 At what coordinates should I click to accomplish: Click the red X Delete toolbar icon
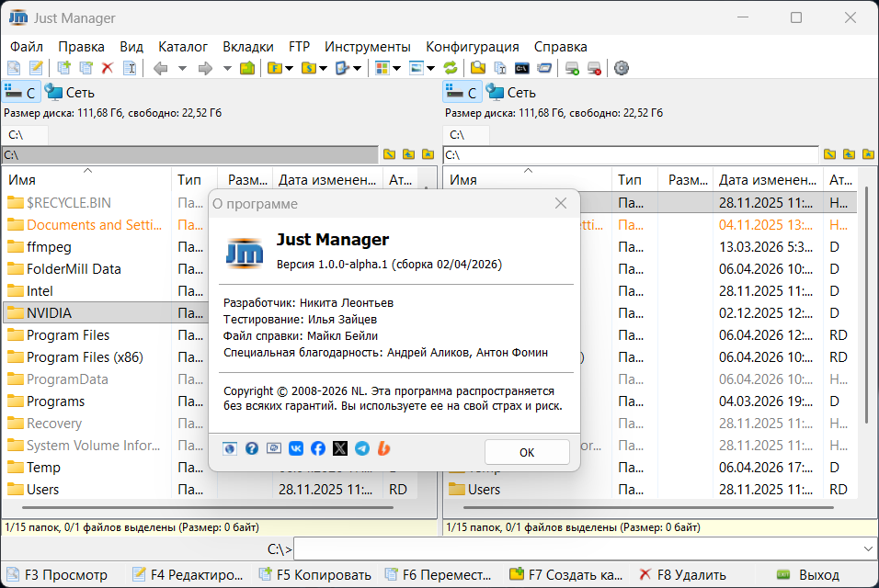(108, 68)
